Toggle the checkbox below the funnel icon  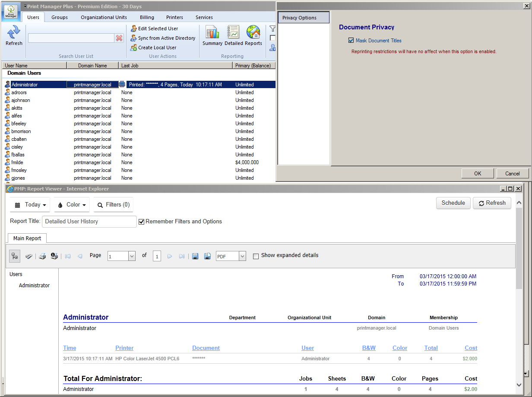pos(272,38)
